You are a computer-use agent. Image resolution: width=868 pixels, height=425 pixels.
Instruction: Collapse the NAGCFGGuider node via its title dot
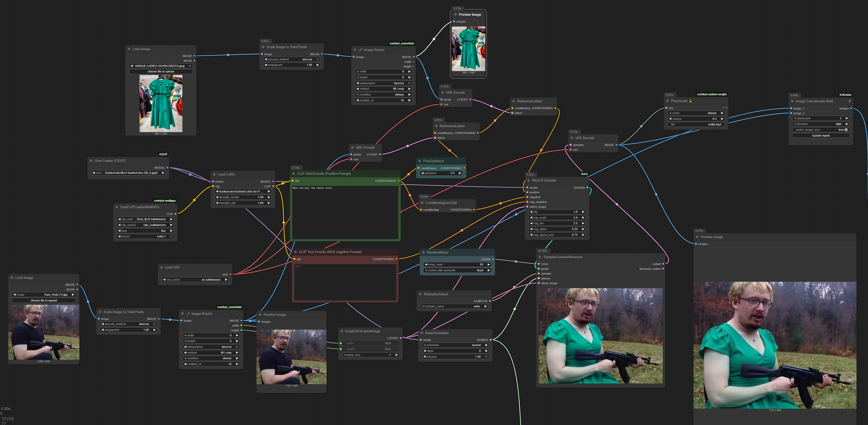click(528, 181)
